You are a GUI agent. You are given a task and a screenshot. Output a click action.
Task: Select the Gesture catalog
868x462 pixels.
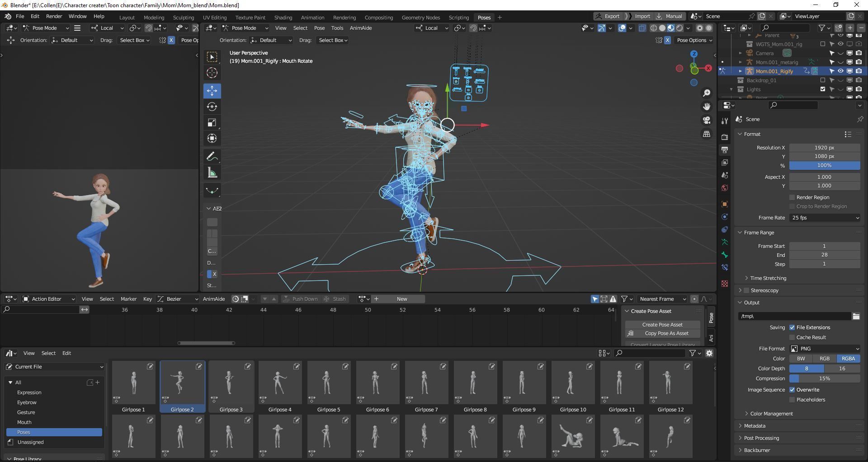point(26,412)
